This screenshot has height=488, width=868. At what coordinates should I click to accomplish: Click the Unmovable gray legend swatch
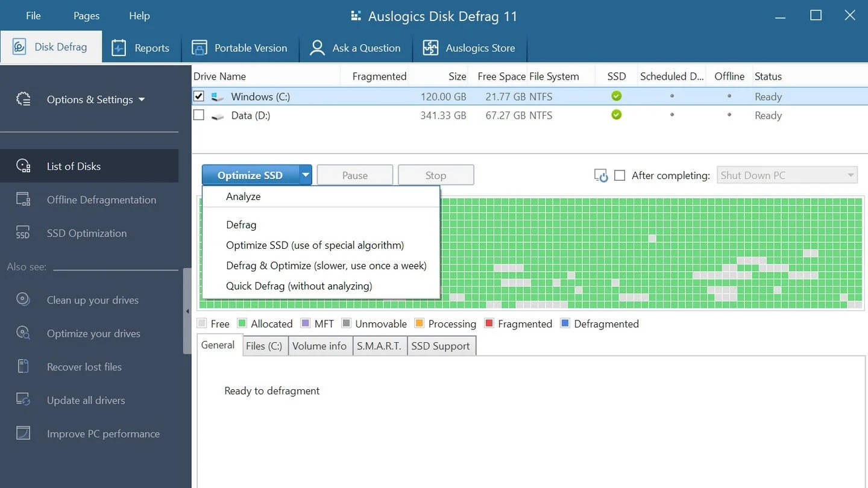tap(346, 324)
